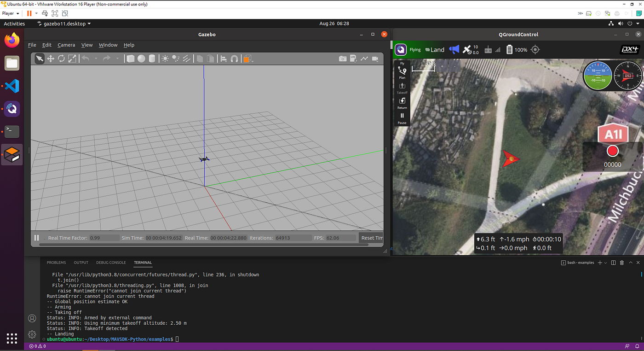Insert a cylinder shape in Gazebo
This screenshot has height=351, width=644.
tap(152, 58)
